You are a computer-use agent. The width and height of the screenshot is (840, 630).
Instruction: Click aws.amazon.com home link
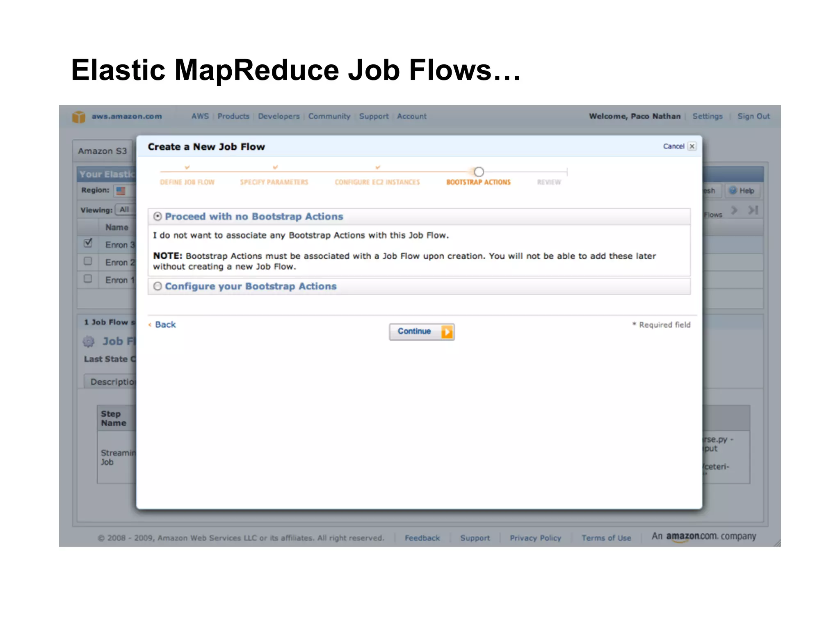[x=127, y=116]
